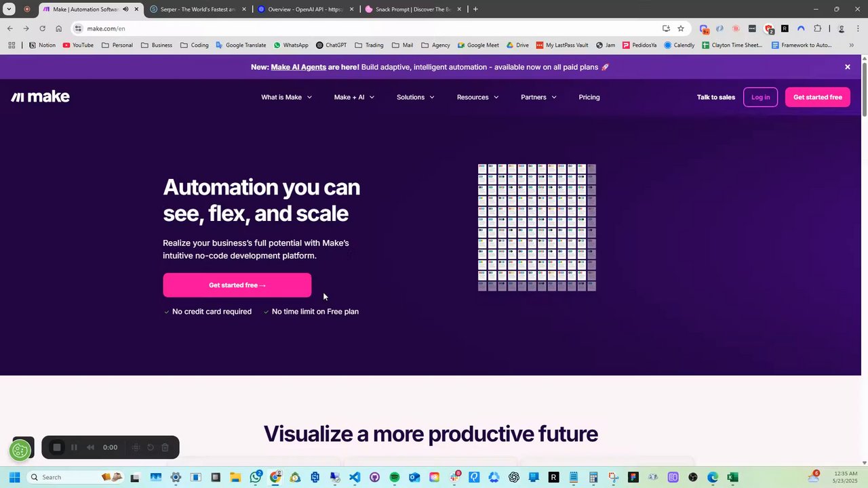The image size is (868, 488).
Task: Click Talk to sales
Action: click(x=715, y=97)
